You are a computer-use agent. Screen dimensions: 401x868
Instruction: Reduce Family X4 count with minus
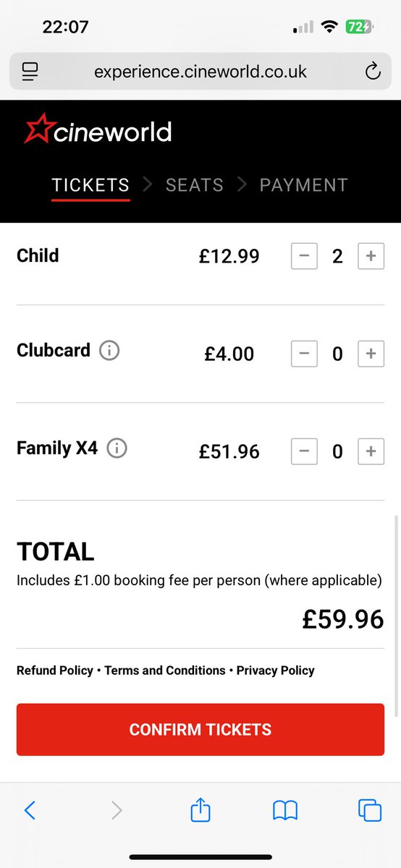(x=304, y=451)
